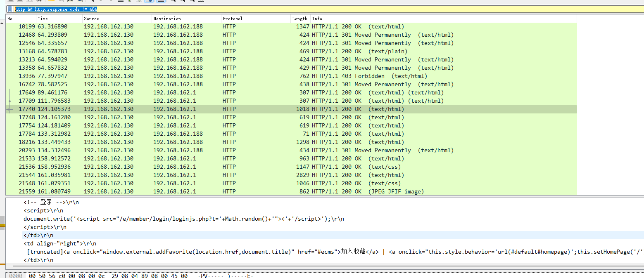Sort by the Length column header
The width and height of the screenshot is (644, 278).
(x=300, y=19)
